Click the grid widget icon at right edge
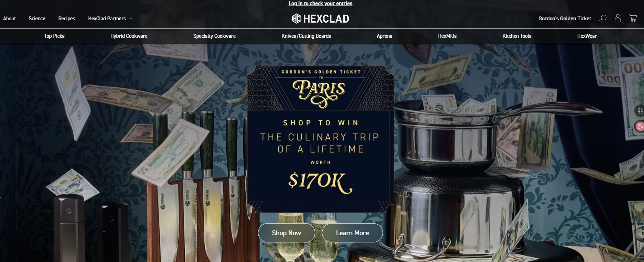Screen dimensions: 644x262 pyautogui.click(x=640, y=111)
